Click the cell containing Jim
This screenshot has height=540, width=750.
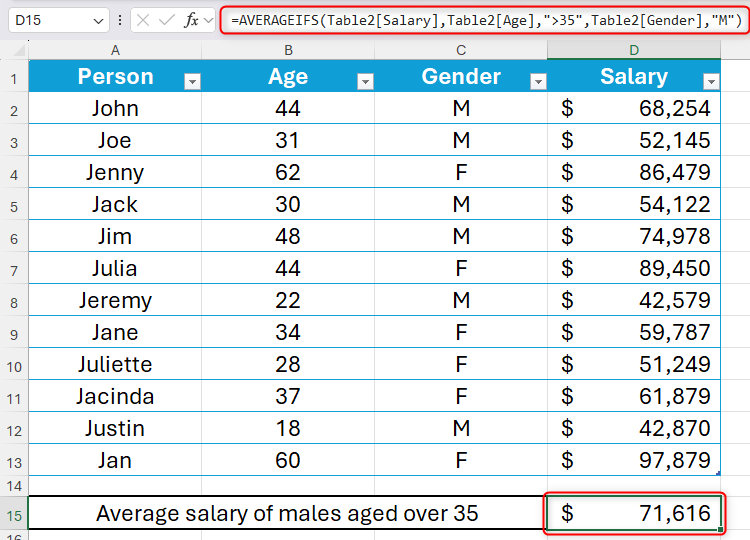[x=115, y=236]
